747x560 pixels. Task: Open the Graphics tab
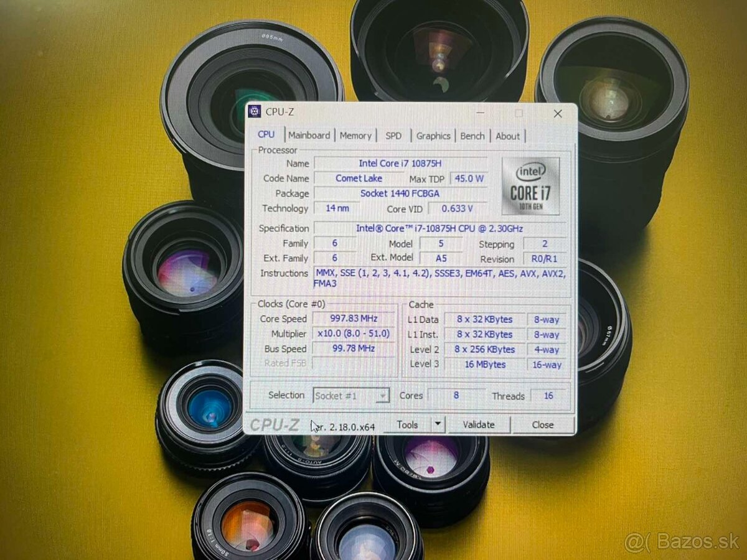(x=433, y=136)
